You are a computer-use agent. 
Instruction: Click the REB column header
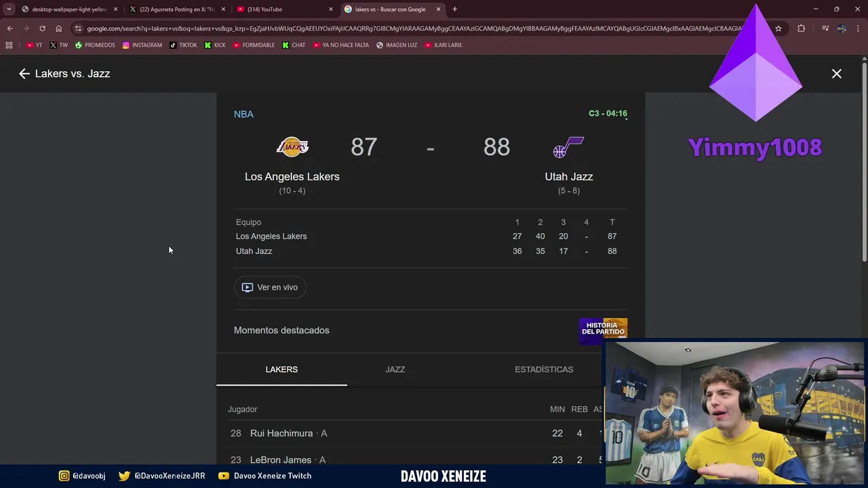point(579,409)
